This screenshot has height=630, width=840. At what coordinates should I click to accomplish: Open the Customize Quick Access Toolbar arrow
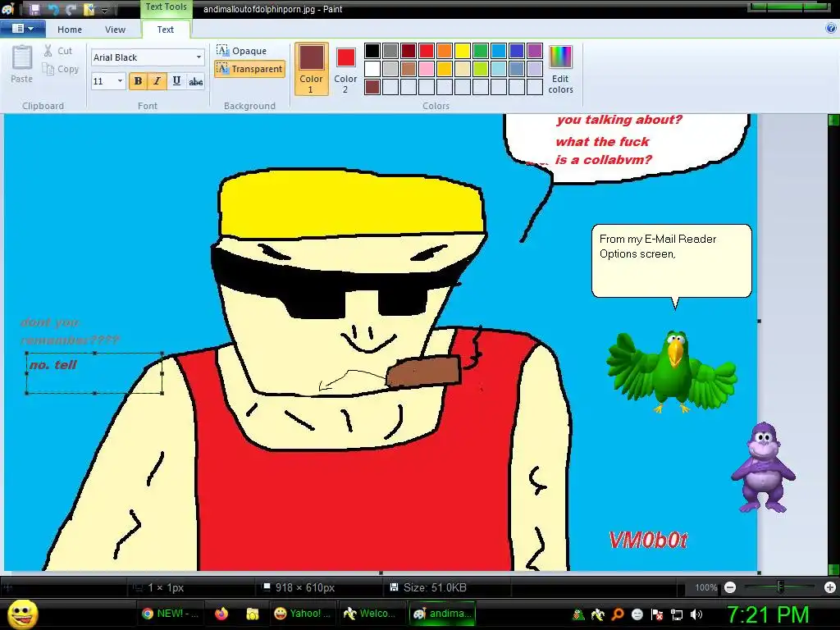pyautogui.click(x=105, y=10)
